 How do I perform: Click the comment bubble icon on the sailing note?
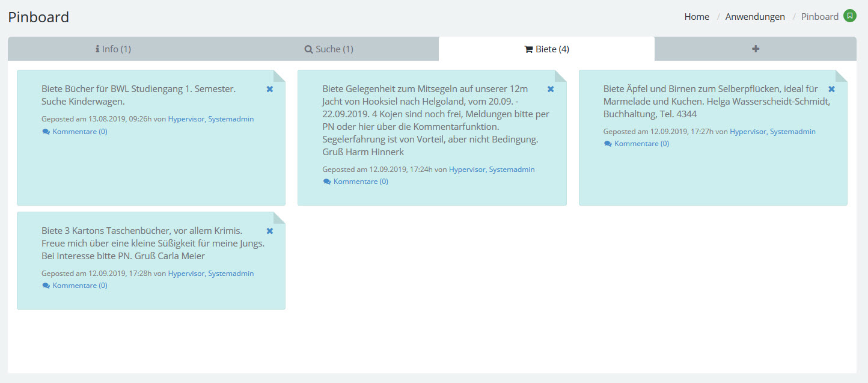[x=327, y=182]
